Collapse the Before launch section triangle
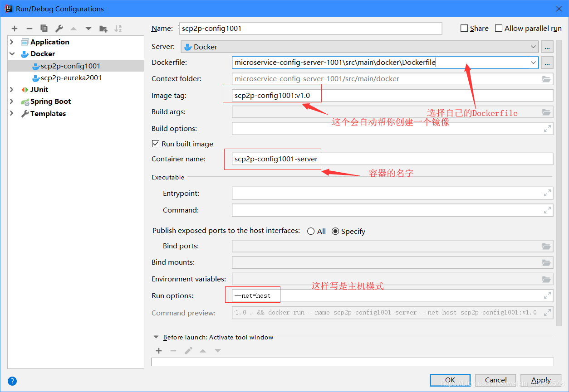This screenshot has height=392, width=569. (156, 337)
